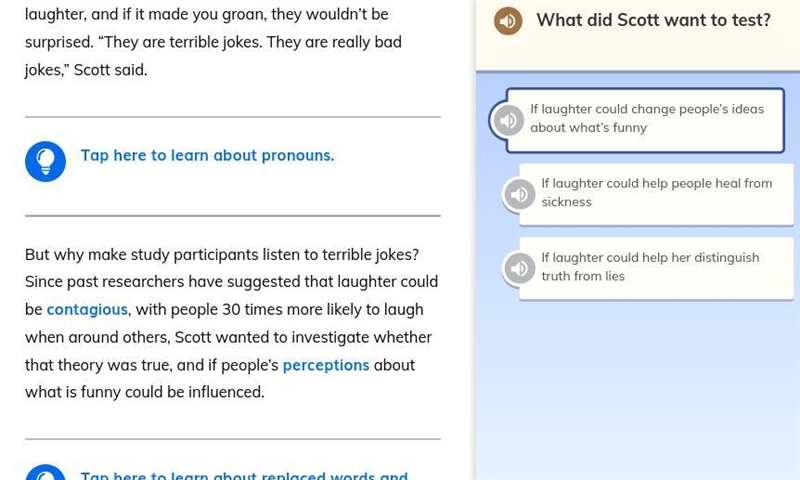This screenshot has height=480, width=800.
Task: Select answer 'If laughter could help people heal'
Action: pos(657,194)
